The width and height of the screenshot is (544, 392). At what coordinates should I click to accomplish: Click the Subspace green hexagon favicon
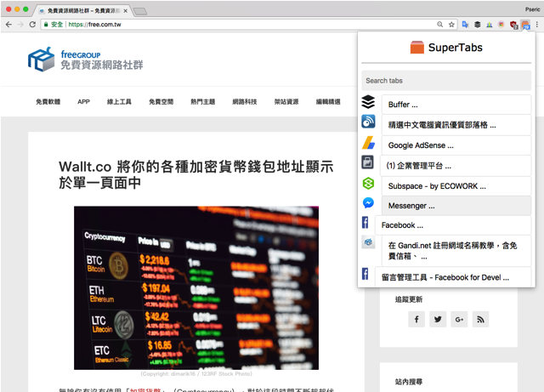pyautogui.click(x=368, y=183)
